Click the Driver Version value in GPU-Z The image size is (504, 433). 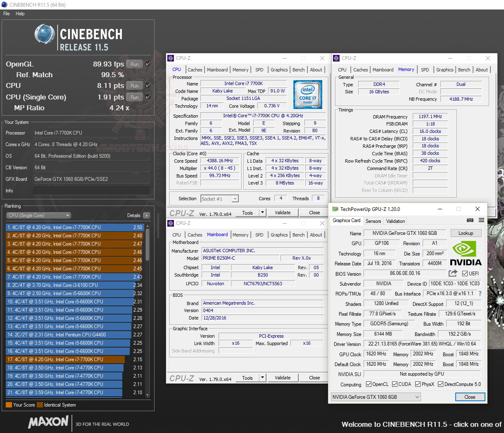coord(422,344)
